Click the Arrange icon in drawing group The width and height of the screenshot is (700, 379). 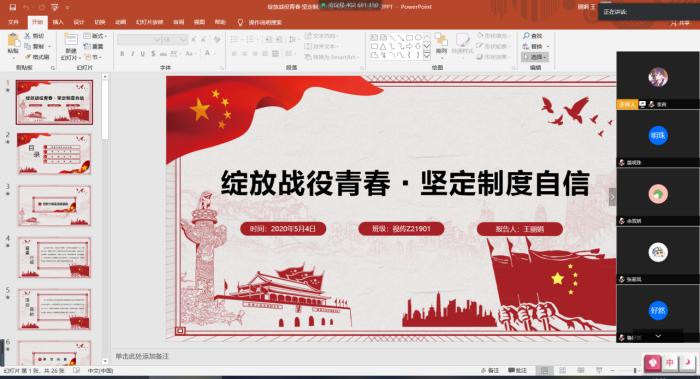pyautogui.click(x=441, y=40)
